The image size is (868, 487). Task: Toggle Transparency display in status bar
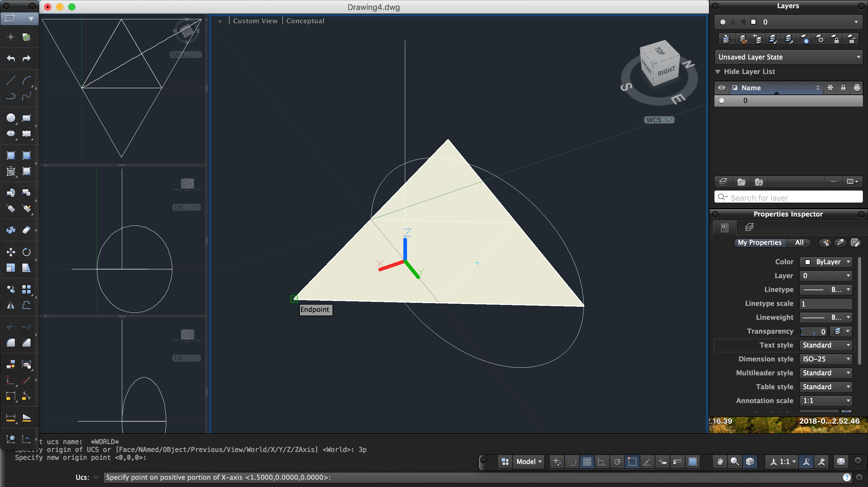click(x=692, y=461)
